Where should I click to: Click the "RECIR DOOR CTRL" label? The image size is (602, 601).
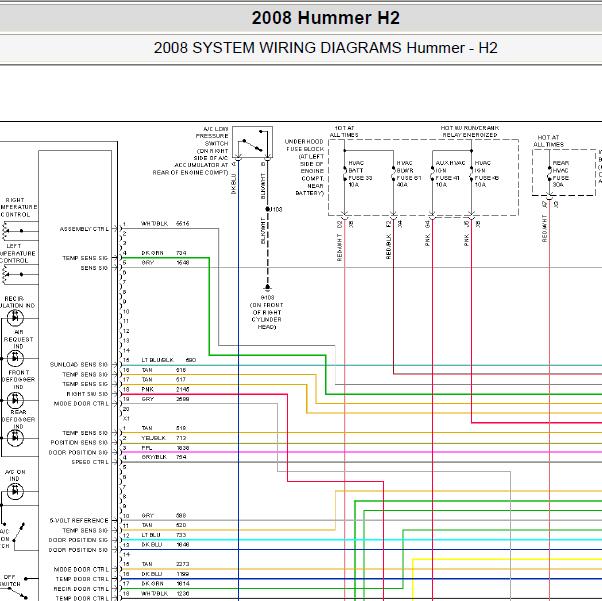(x=81, y=589)
